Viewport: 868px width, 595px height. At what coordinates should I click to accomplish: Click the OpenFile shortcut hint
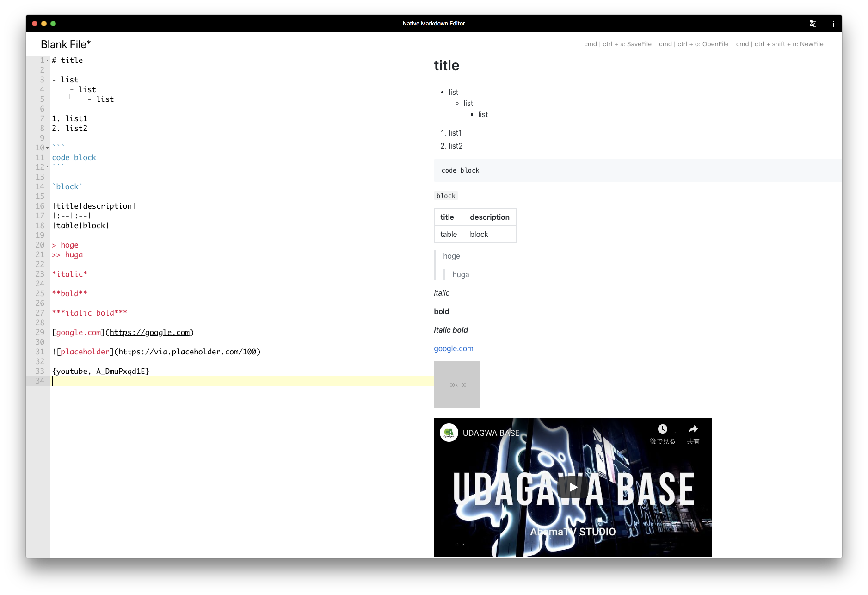693,44
